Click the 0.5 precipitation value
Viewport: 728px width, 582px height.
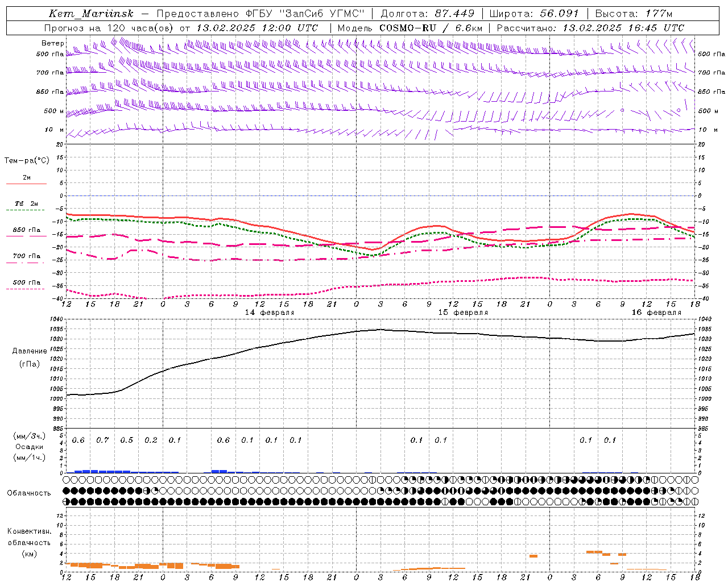(127, 440)
